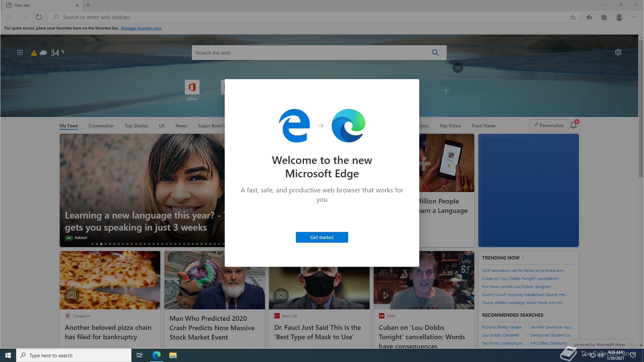Open Lou Dobbs Canceled search
This screenshot has width=644, height=362.
[x=500, y=335]
